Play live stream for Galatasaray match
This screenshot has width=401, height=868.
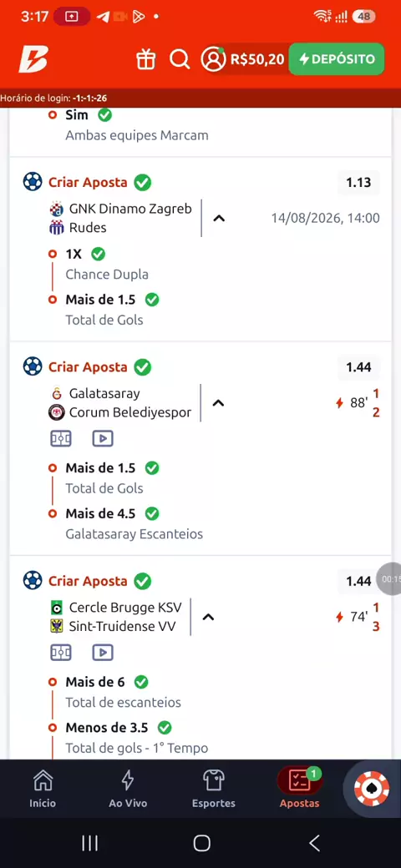pos(103,439)
